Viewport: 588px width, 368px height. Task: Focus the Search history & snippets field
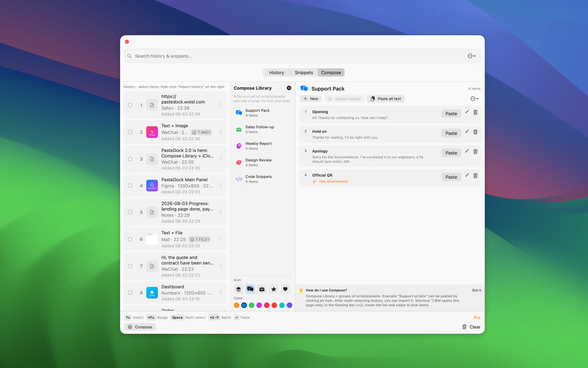tap(302, 56)
